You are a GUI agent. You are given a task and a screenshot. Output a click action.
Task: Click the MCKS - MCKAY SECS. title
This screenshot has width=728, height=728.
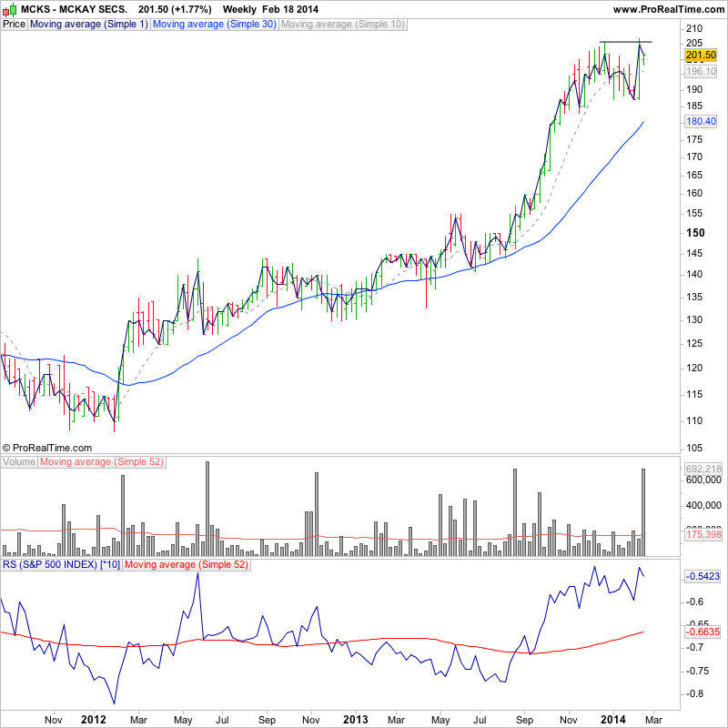pyautogui.click(x=75, y=9)
